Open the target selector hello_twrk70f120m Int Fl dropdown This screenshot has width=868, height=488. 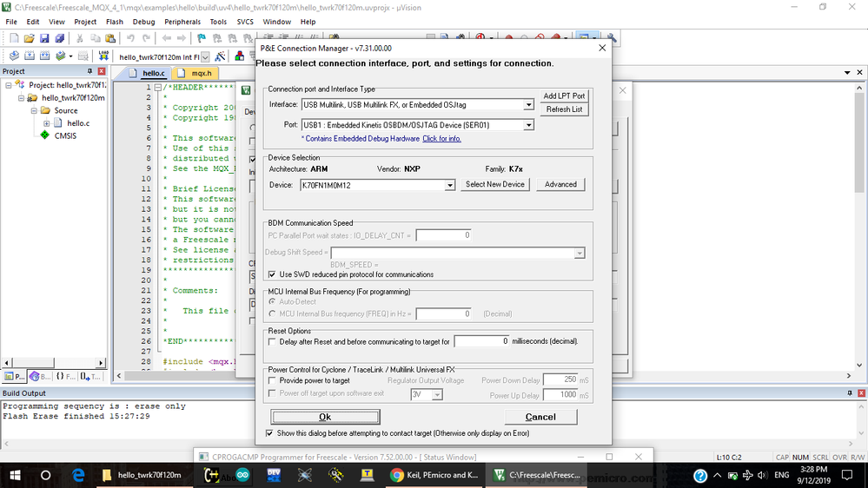tap(205, 56)
